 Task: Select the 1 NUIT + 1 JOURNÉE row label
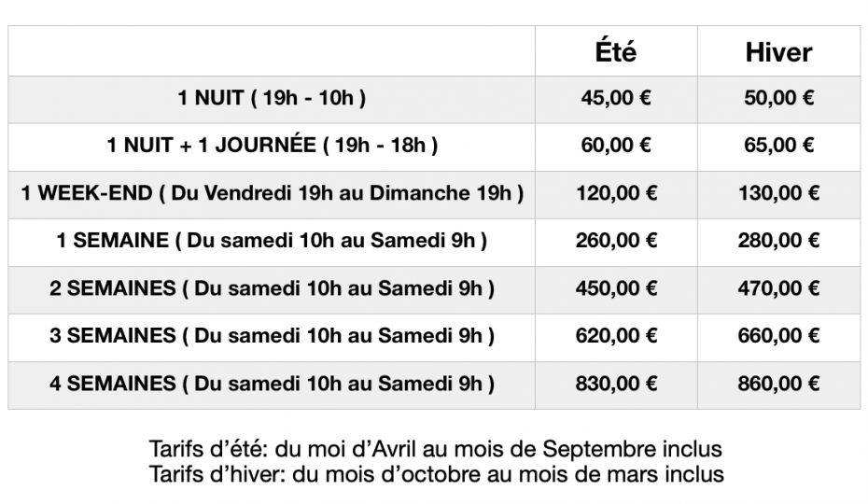(x=272, y=146)
